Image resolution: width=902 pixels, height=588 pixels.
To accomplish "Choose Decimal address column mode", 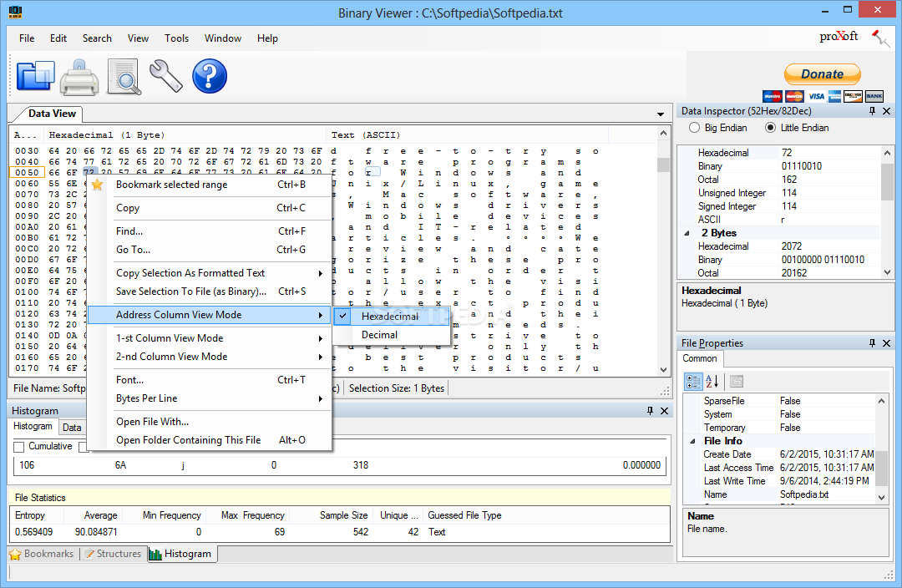I will pyautogui.click(x=379, y=335).
